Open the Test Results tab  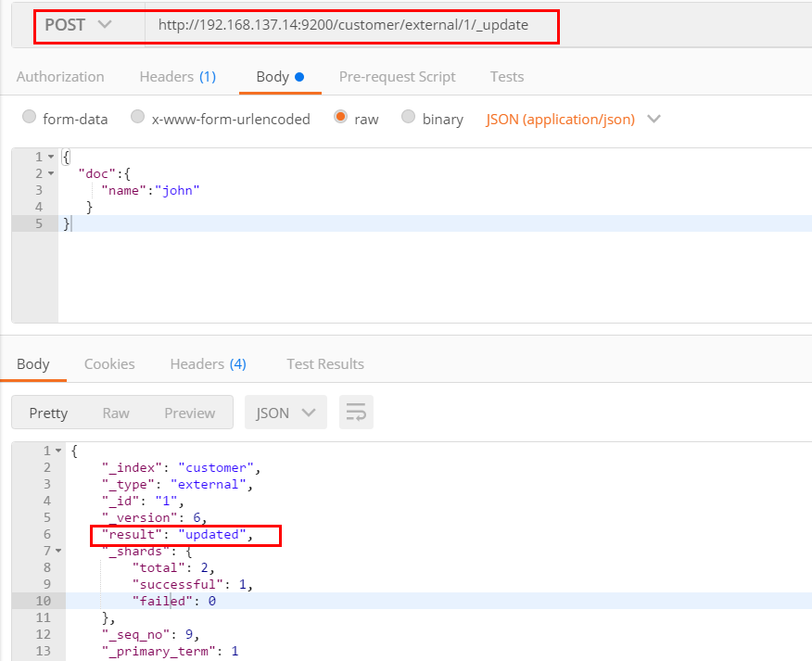pos(325,364)
